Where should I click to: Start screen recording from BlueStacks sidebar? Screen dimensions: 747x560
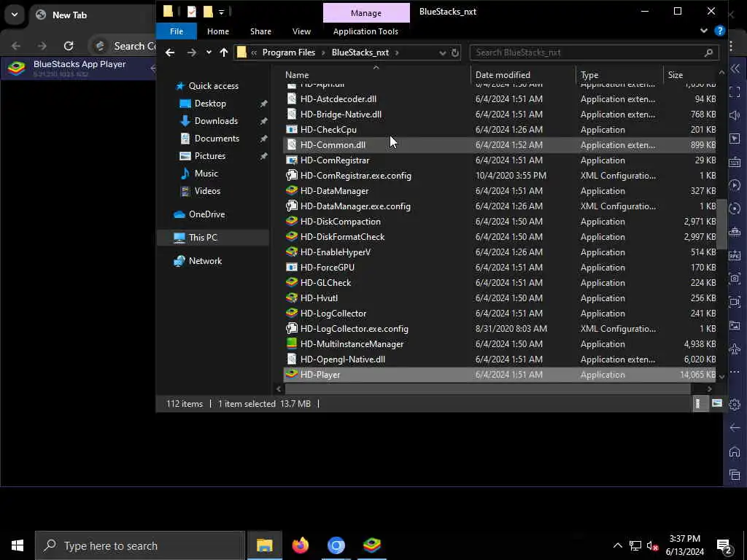(735, 301)
